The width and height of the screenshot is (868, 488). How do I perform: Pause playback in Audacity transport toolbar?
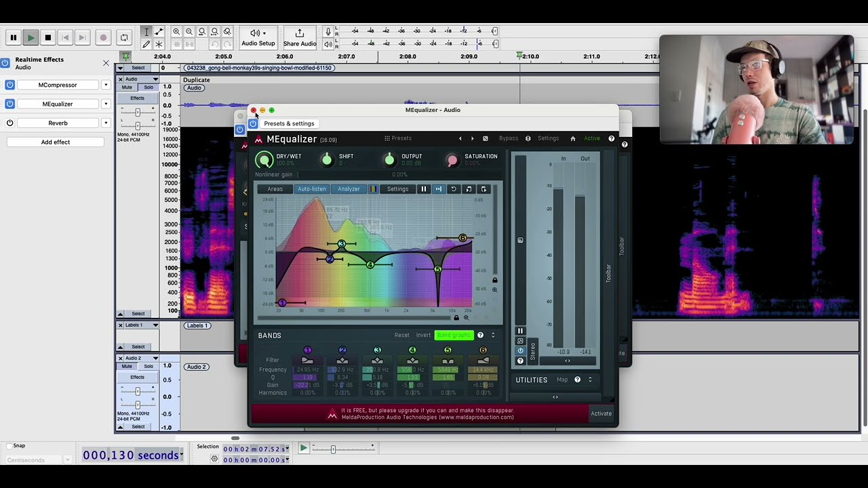[13, 38]
